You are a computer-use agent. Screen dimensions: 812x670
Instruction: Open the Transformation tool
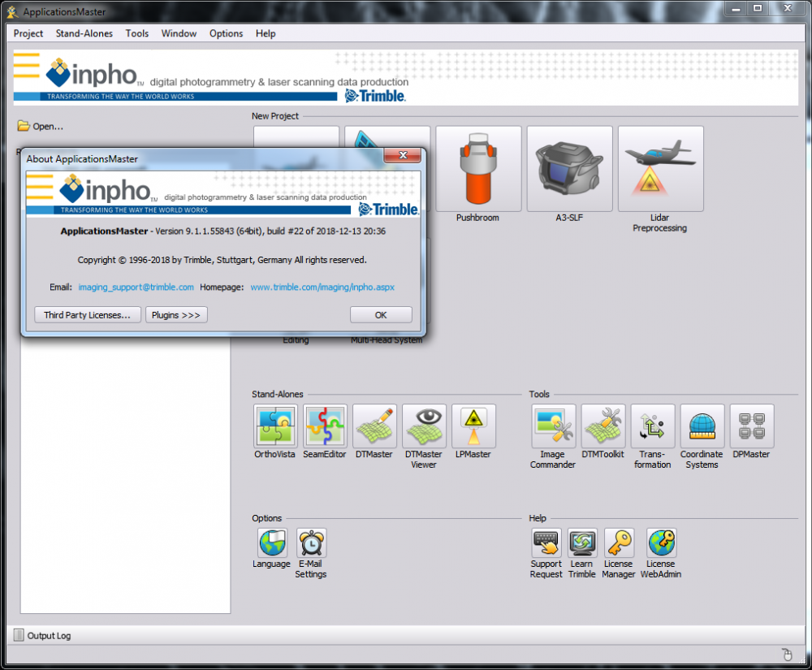coord(652,426)
